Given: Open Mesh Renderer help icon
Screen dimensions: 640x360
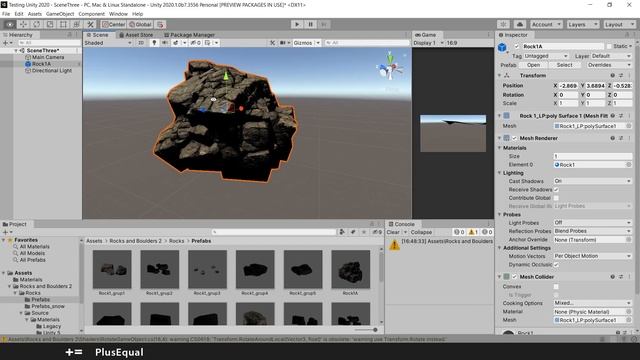Looking at the screenshot, I should click(x=612, y=138).
